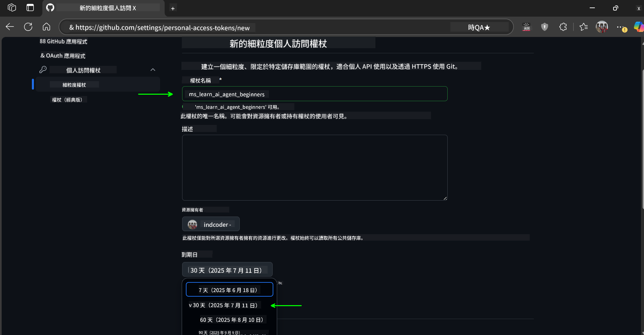Click the 新的細粒度個人訪問 browser tab
Screen dimensions: 644x335
pyautogui.click(x=104, y=8)
